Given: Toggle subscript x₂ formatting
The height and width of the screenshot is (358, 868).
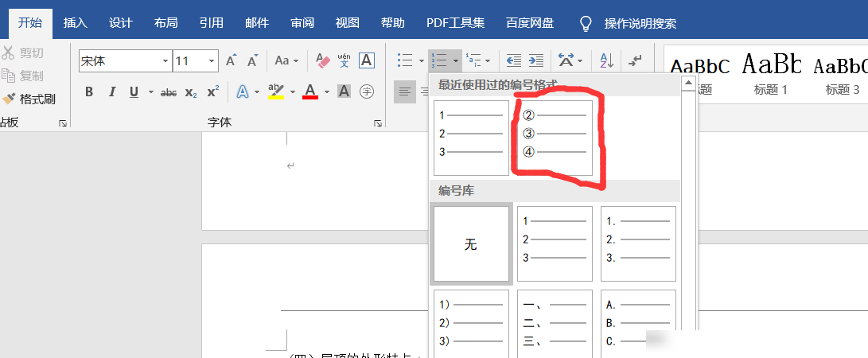Looking at the screenshot, I should [191, 92].
